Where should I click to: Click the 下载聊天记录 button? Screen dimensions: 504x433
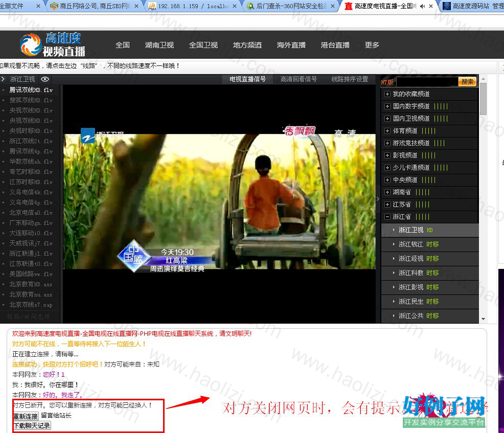32,426
